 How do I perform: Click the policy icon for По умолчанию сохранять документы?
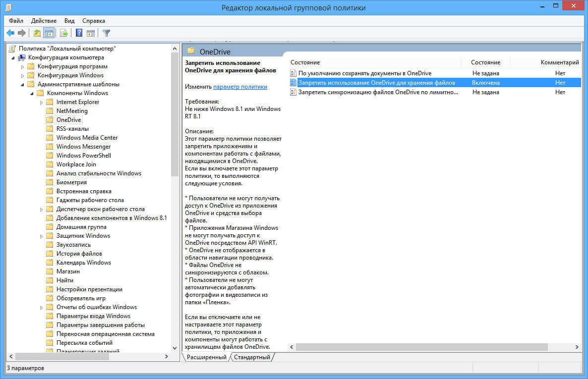point(293,73)
